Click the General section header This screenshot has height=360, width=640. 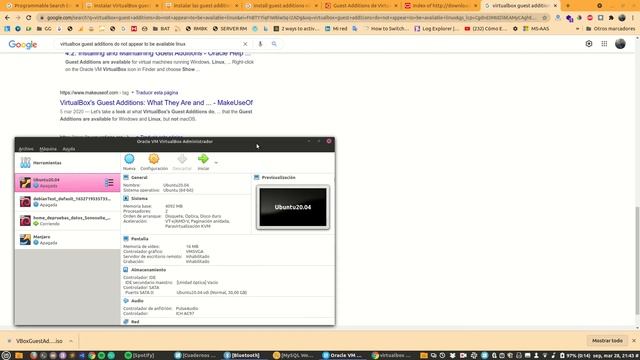pyautogui.click(x=139, y=178)
